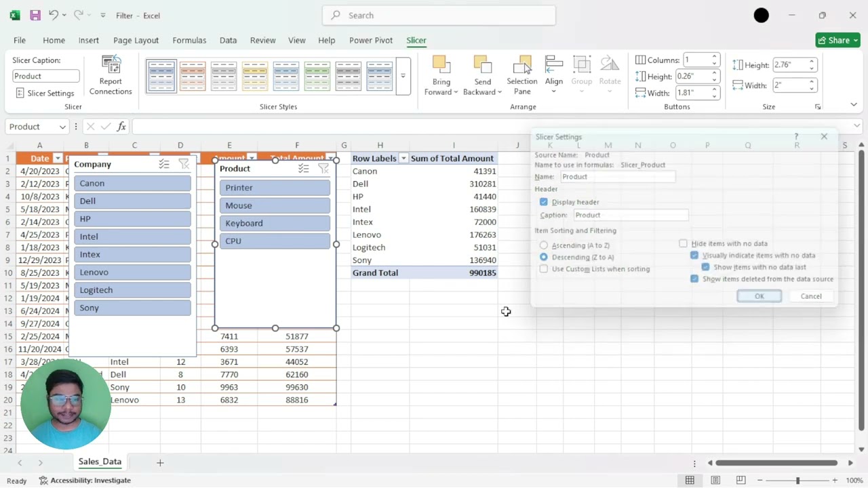Open the Align objects menu
Screen dimensions: 868x488
click(554, 76)
